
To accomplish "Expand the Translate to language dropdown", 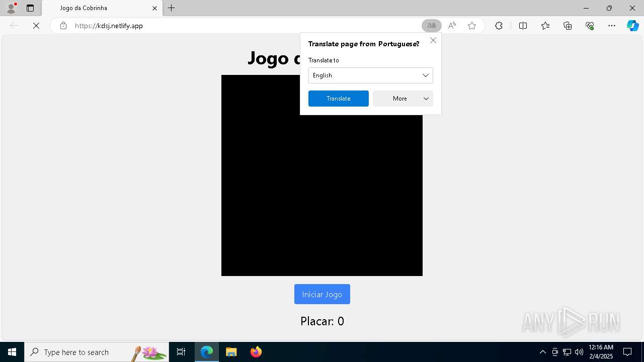I will click(x=371, y=75).
